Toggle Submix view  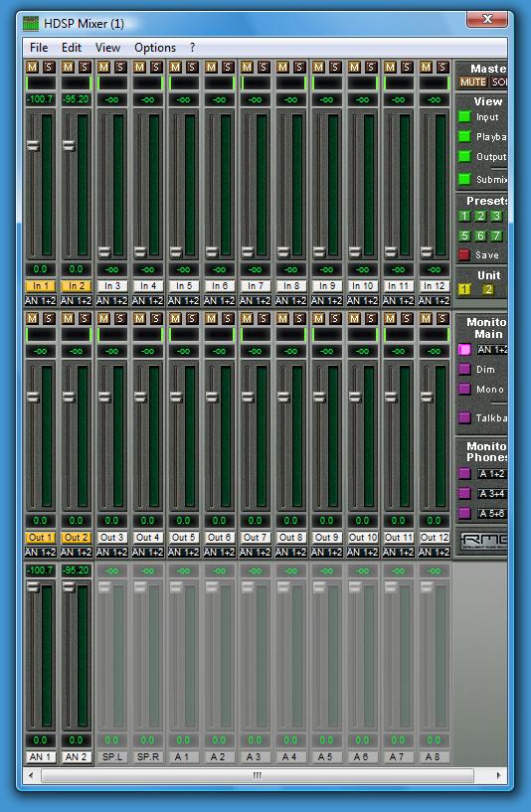point(464,179)
